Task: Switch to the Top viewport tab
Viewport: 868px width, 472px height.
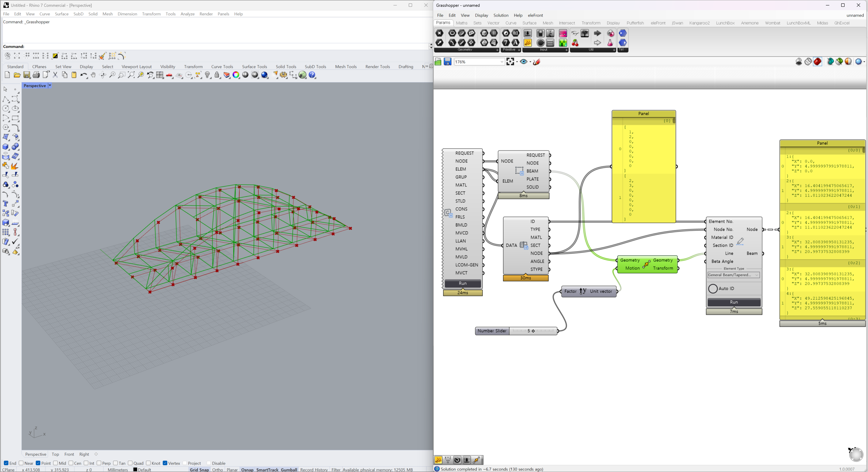Action: click(55, 454)
